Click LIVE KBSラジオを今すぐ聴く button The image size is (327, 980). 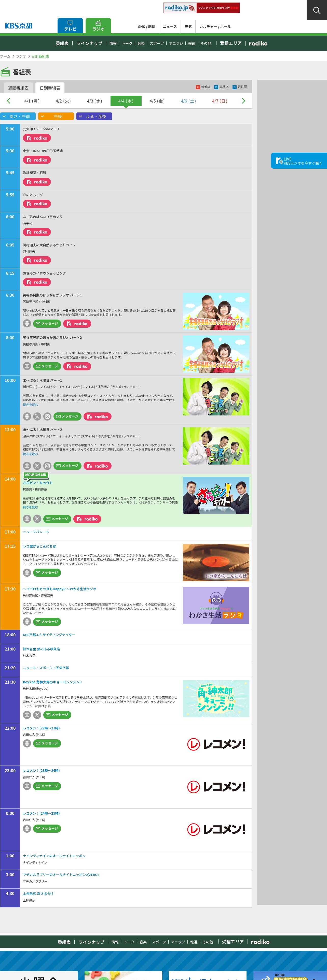[299, 161]
